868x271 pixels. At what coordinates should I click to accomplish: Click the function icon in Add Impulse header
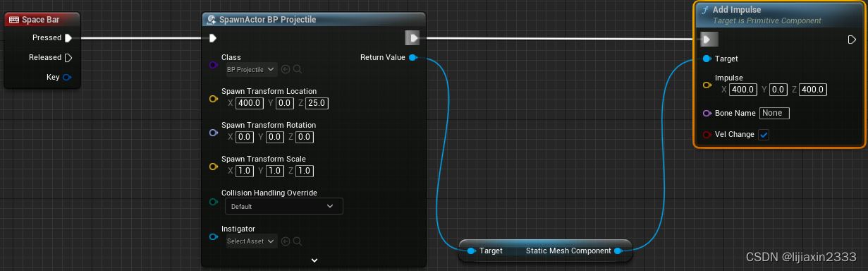[x=705, y=10]
